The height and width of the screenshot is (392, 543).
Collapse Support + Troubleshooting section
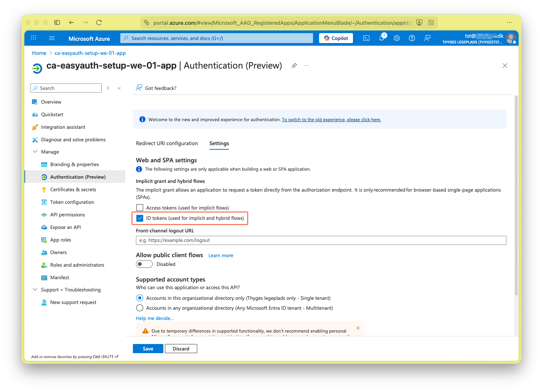35,290
